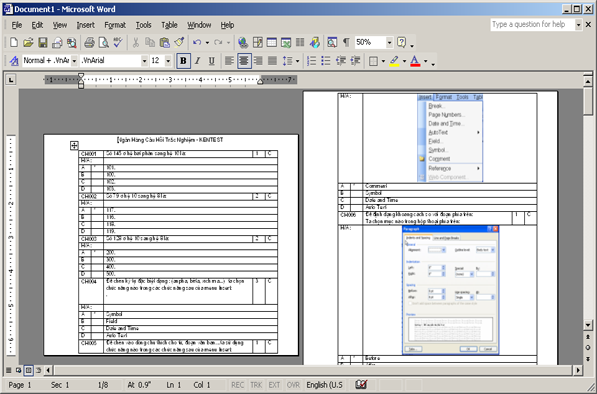Viewport: 597px width, 394px height.
Task: Apply numbered list formatting
Action: pos(311,61)
